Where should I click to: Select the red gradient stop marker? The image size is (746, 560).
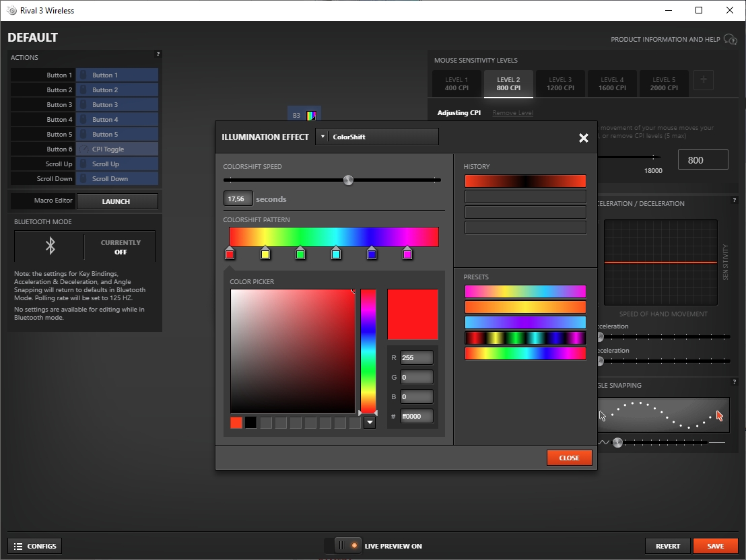pyautogui.click(x=230, y=253)
